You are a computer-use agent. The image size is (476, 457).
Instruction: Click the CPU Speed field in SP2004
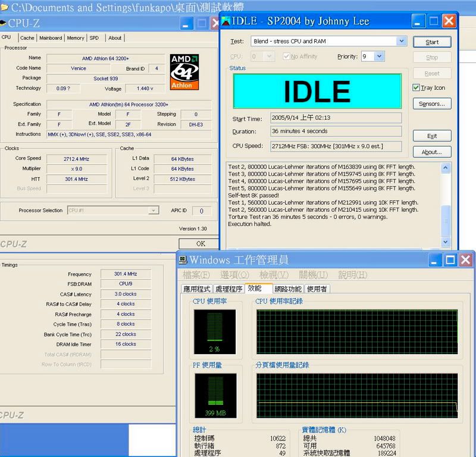pyautogui.click(x=336, y=146)
